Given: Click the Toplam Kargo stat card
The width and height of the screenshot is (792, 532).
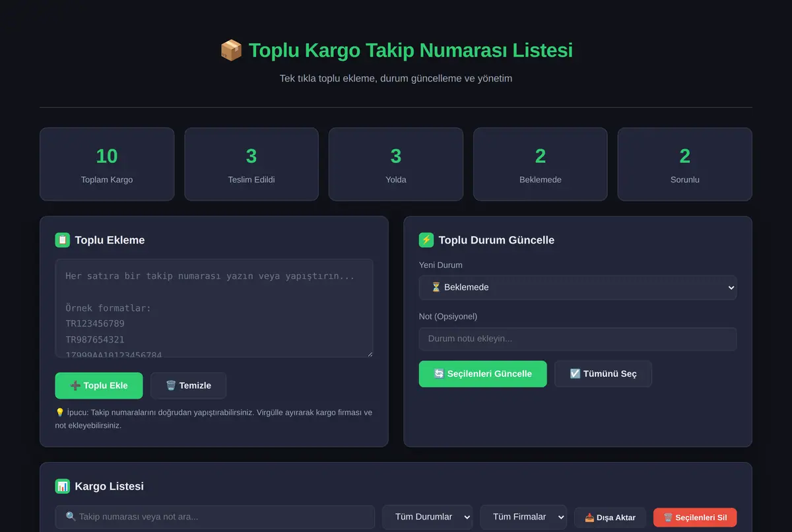Looking at the screenshot, I should [107, 164].
